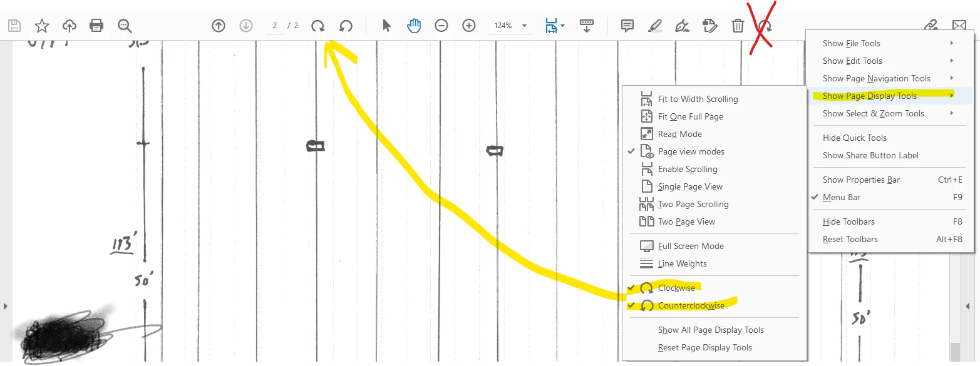Click the vertical scrollbar thumb
The image size is (980, 366).
[954, 352]
